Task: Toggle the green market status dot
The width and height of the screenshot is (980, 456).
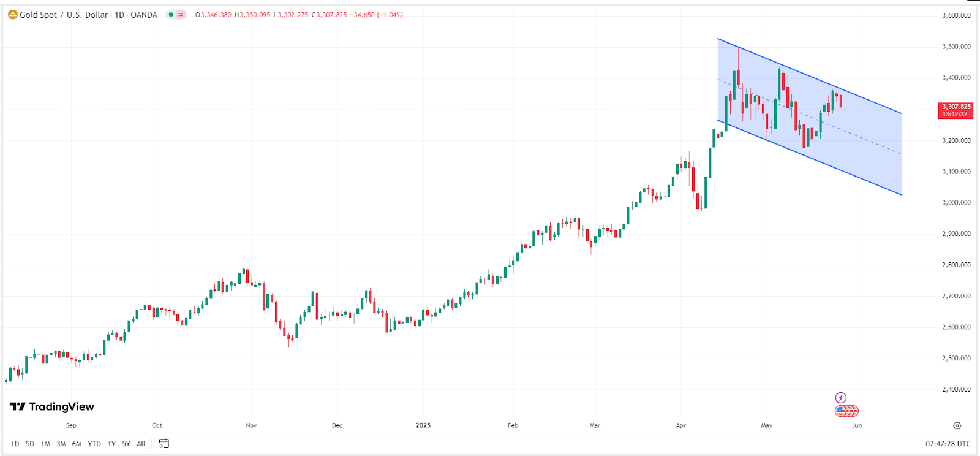Action: (171, 15)
